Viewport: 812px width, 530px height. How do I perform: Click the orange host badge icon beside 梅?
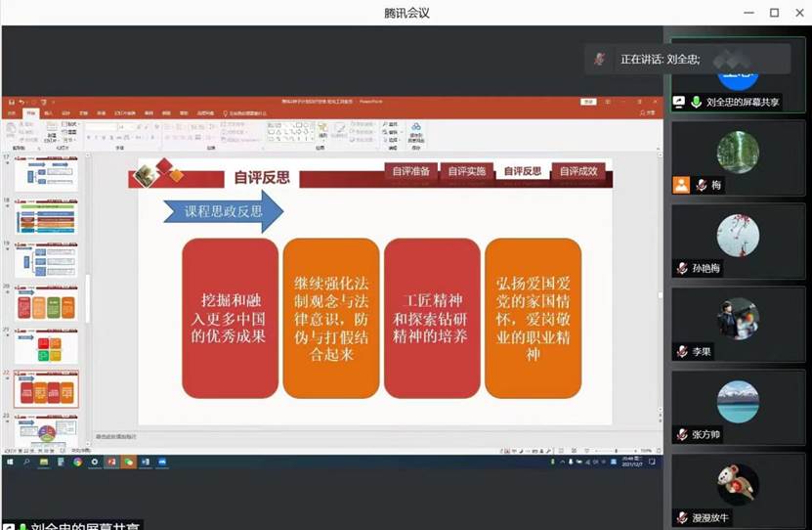tap(681, 185)
